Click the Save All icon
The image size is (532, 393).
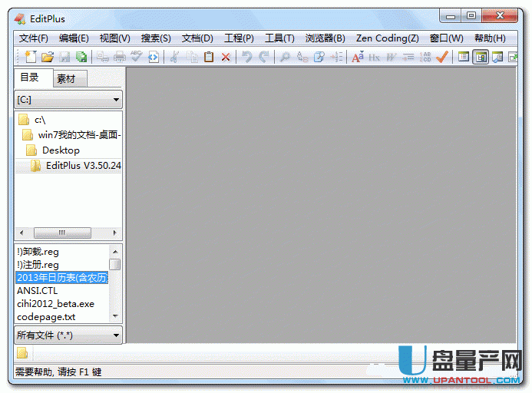click(81, 57)
